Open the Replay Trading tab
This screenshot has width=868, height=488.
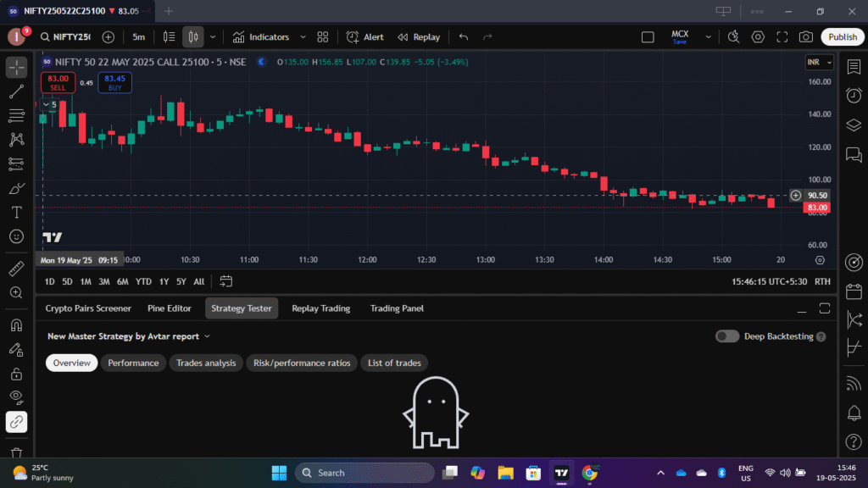coord(320,308)
